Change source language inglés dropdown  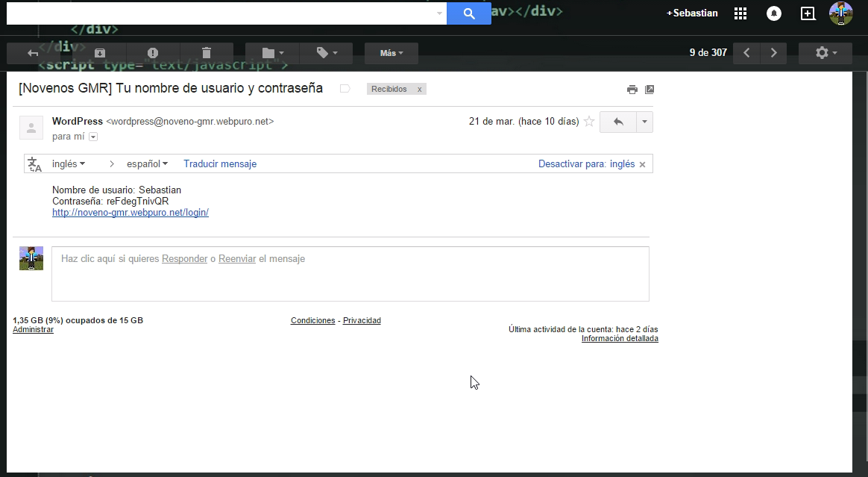click(x=69, y=164)
